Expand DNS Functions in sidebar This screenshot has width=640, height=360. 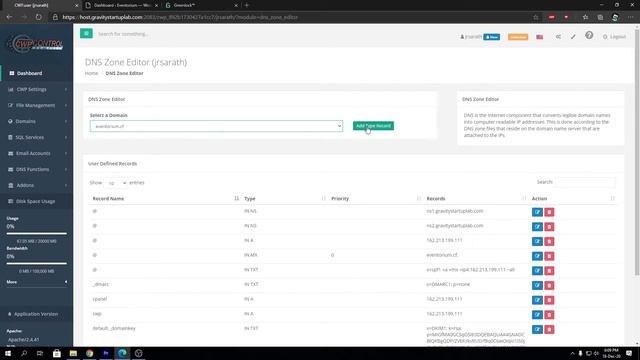(x=37, y=169)
